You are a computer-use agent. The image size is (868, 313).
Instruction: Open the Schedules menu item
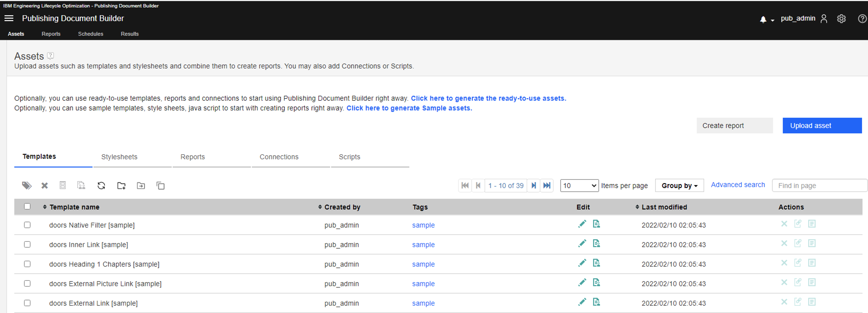click(x=90, y=34)
